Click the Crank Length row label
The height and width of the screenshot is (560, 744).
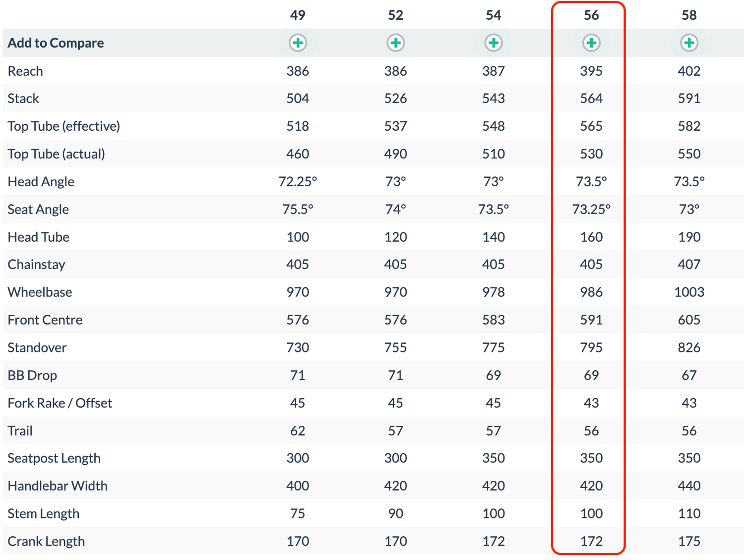[46, 542]
